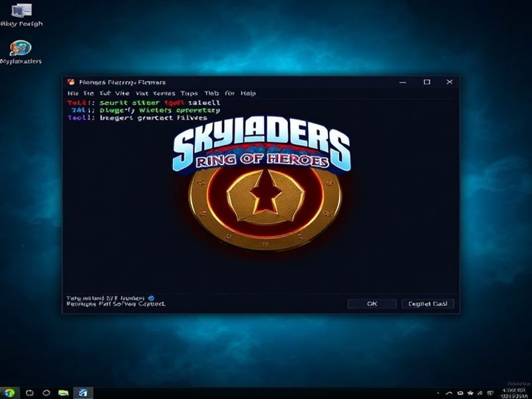The width and height of the screenshot is (532, 399).
Task: Open the Start menu on taskbar
Action: point(8,393)
